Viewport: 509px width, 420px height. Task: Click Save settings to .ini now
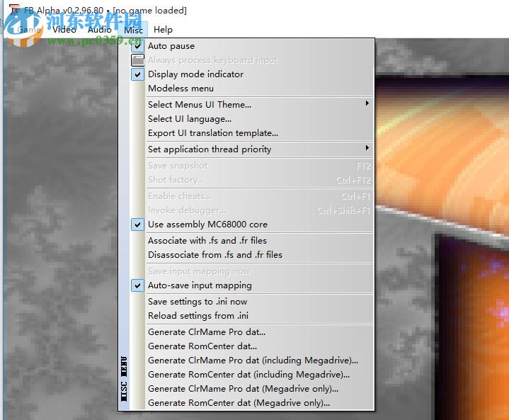point(251,302)
